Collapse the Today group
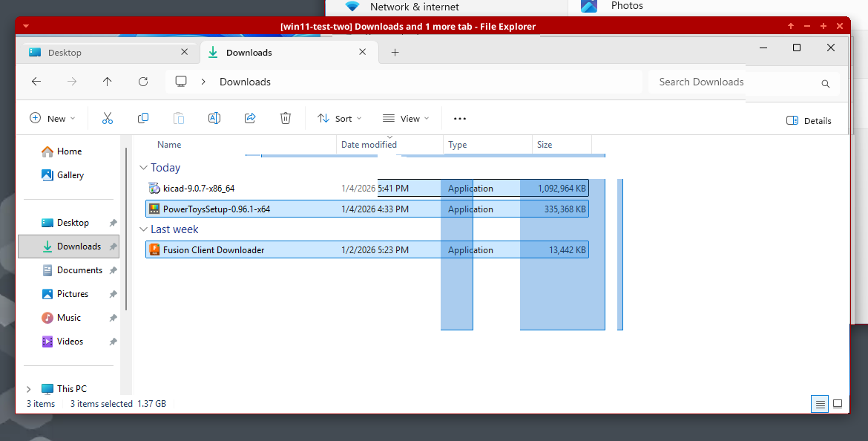The width and height of the screenshot is (868, 441). (x=144, y=168)
